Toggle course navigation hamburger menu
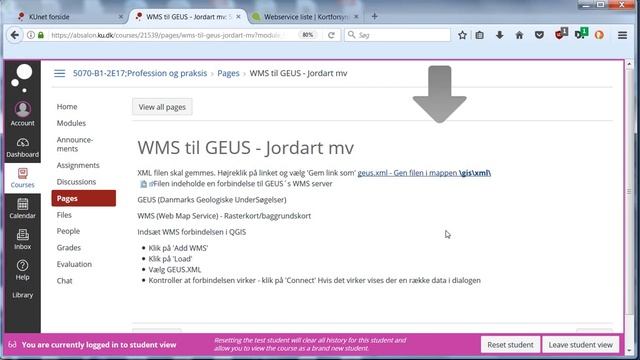 [60, 73]
